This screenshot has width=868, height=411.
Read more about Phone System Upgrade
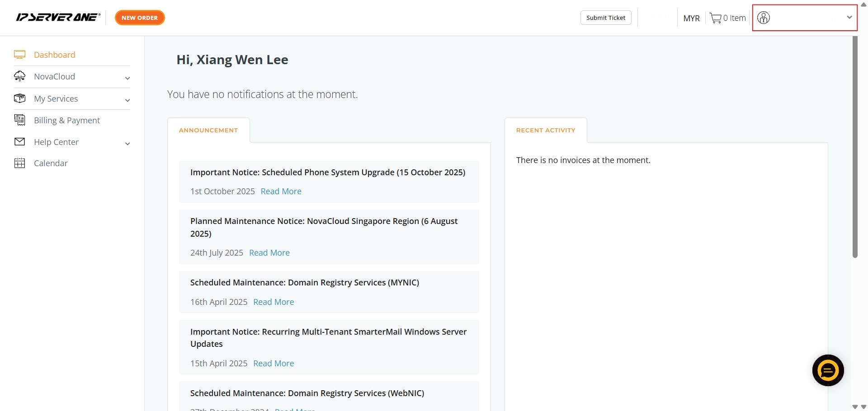[281, 191]
